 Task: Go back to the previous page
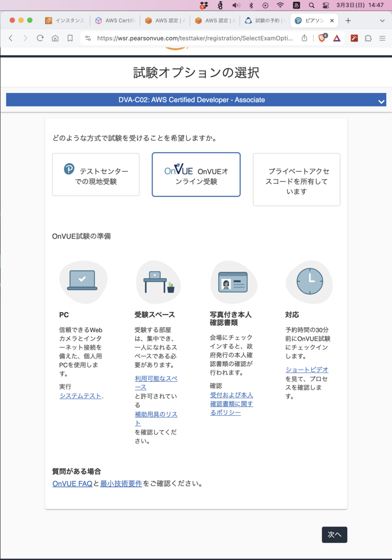point(11,38)
